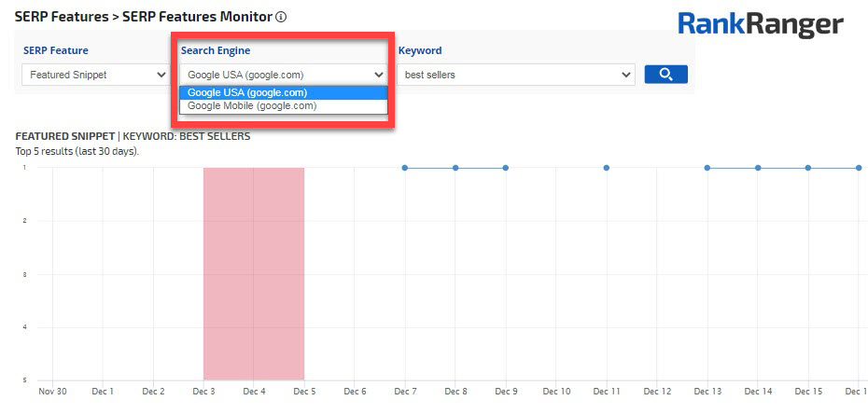The width and height of the screenshot is (868, 414).
Task: Click the Dec 13 data point
Action: [x=707, y=168]
